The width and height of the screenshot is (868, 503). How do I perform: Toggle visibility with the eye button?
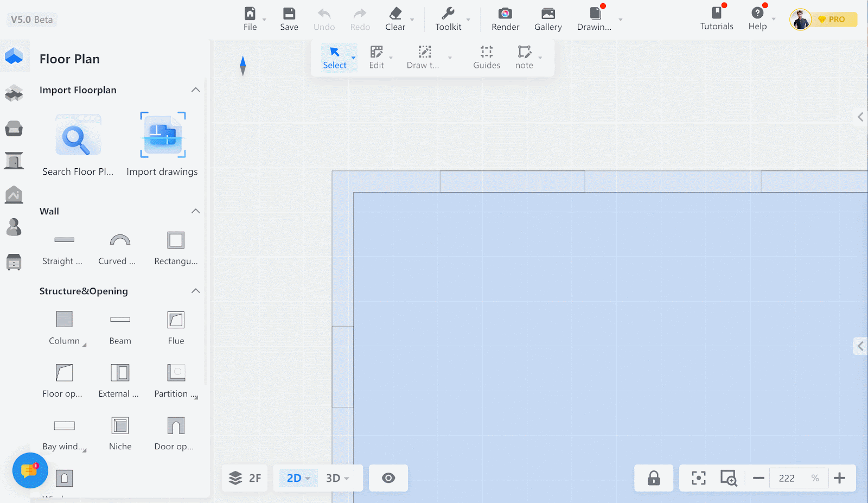tap(388, 478)
